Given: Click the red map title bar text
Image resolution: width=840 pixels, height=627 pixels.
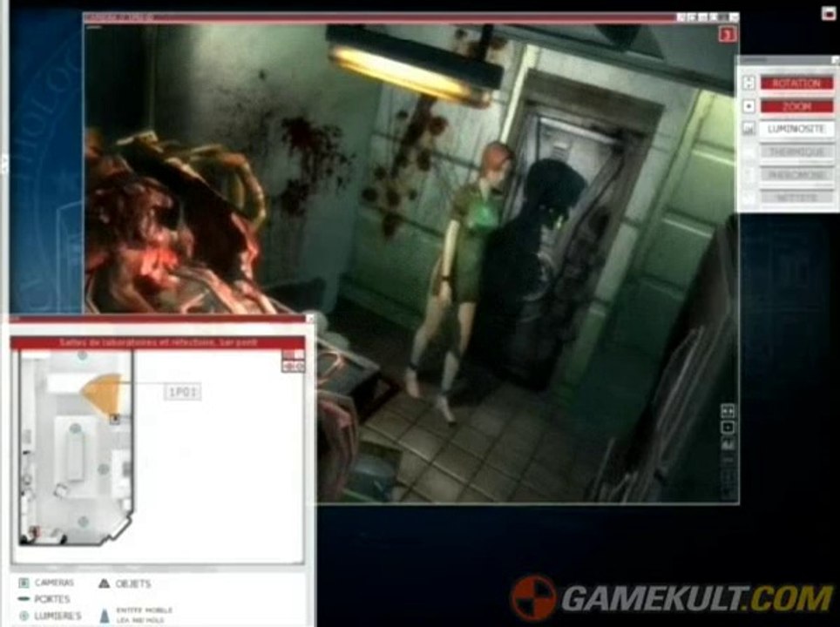Looking at the screenshot, I should pyautogui.click(x=158, y=342).
